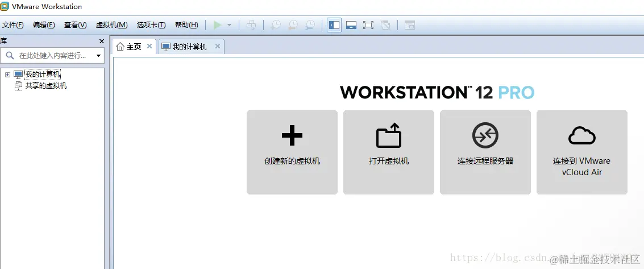Viewport: 644px width, 269px height.
Task: Click the Take Snapshot toolbar icon
Action: (276, 25)
